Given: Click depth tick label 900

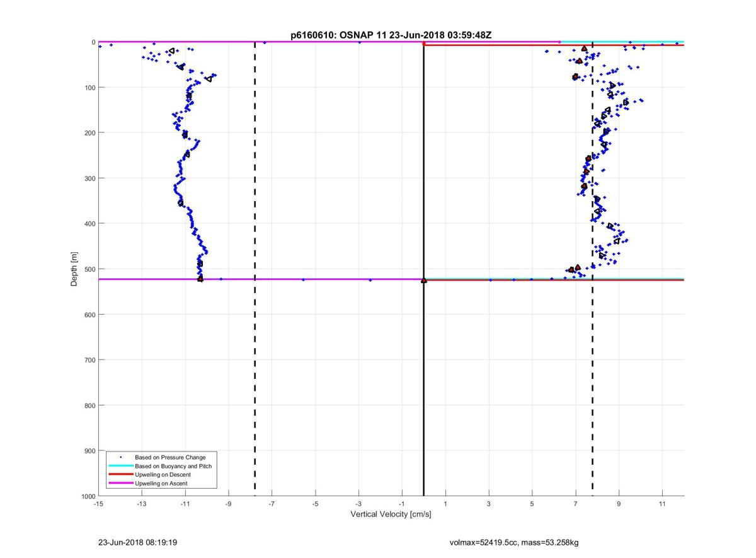Looking at the screenshot, I should coord(89,450).
